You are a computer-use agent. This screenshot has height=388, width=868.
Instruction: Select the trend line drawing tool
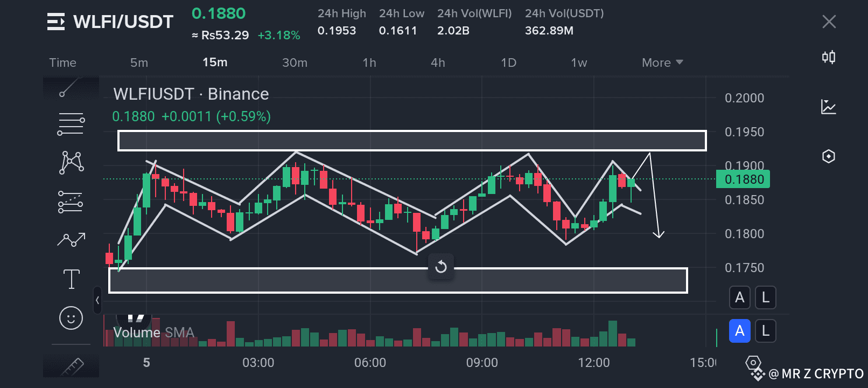pyautogui.click(x=71, y=88)
